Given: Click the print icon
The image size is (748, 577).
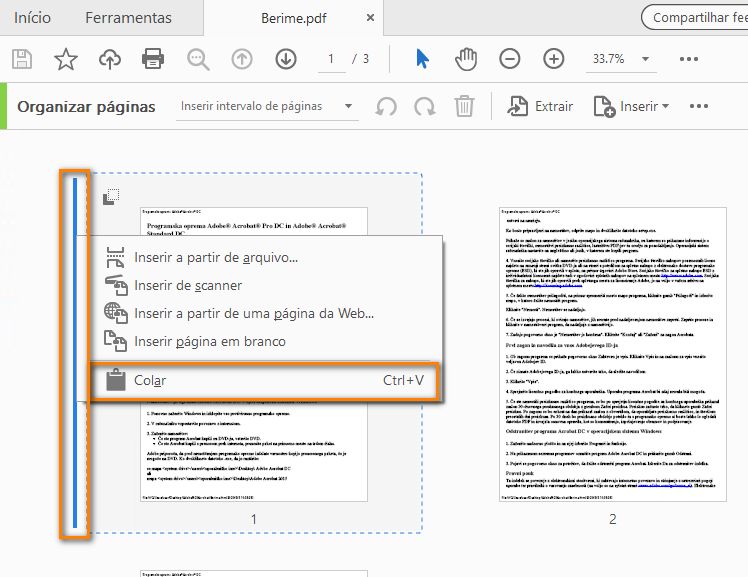Looking at the screenshot, I should point(153,59).
